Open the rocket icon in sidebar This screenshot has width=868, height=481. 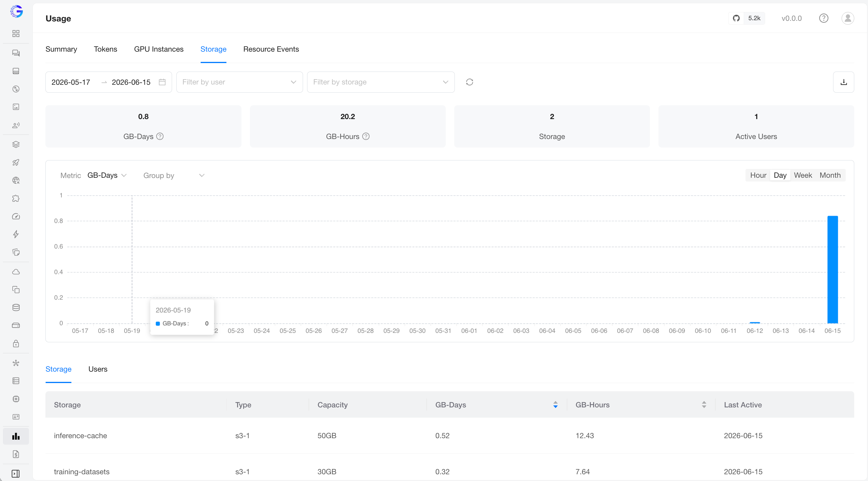[x=16, y=162]
